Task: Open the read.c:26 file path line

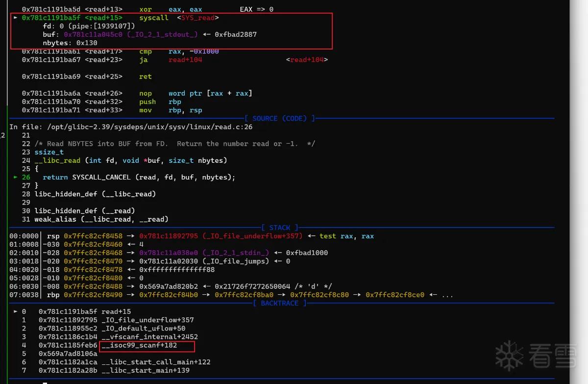Action: [x=131, y=127]
